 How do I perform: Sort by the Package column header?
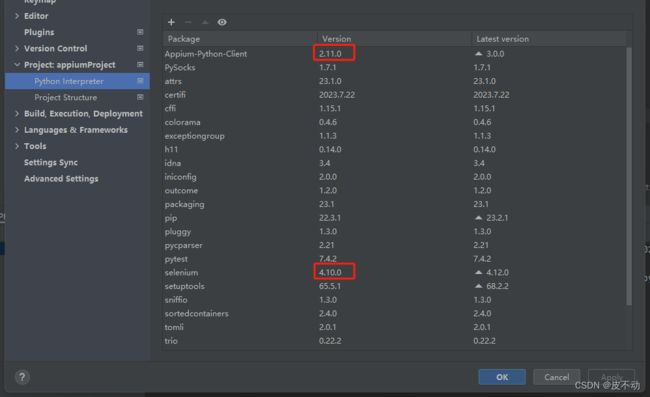point(240,39)
